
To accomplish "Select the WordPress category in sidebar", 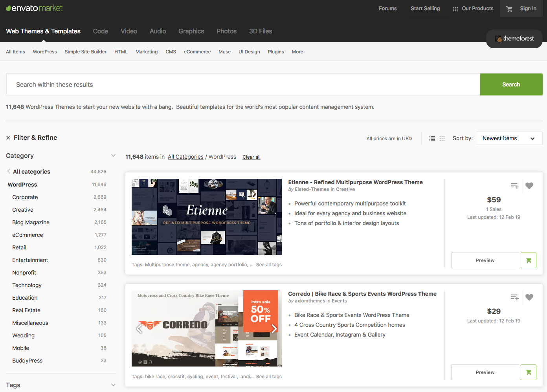I will [22, 185].
